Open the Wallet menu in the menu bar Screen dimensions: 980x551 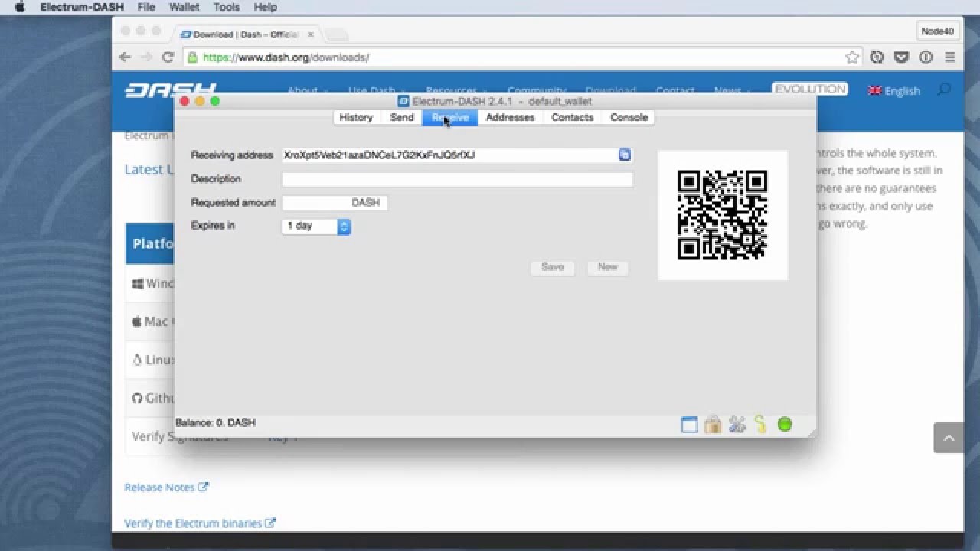(x=184, y=7)
